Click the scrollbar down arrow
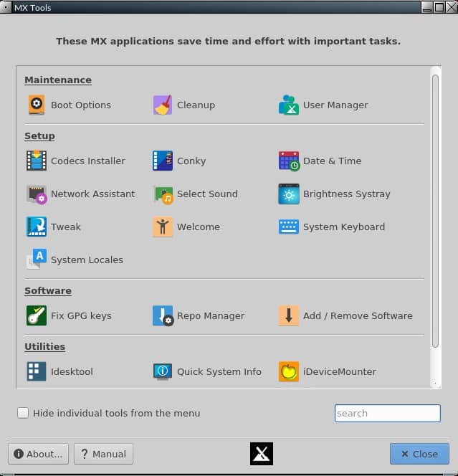Image resolution: width=458 pixels, height=476 pixels. click(435, 384)
